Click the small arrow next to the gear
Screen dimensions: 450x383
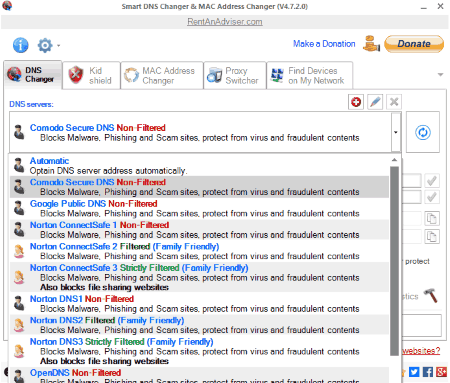point(58,46)
